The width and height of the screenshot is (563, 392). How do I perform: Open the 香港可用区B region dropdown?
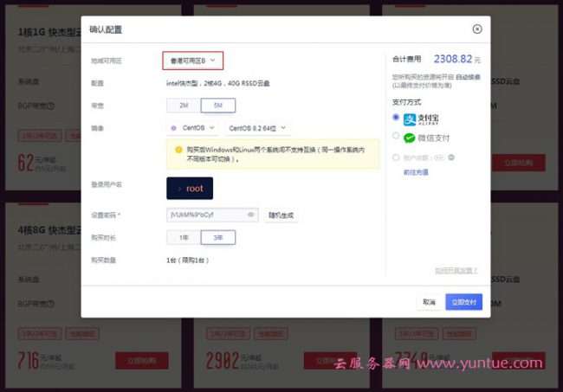pos(192,61)
